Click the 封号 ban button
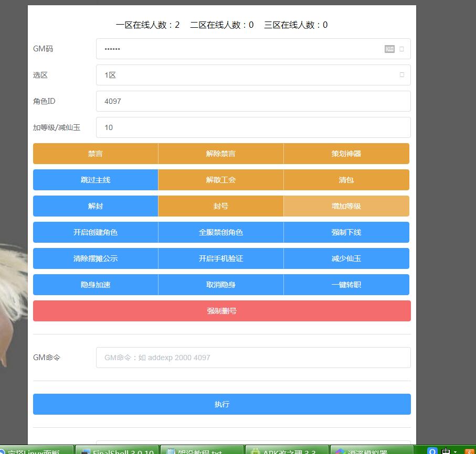This screenshot has height=454, width=476. pos(221,206)
